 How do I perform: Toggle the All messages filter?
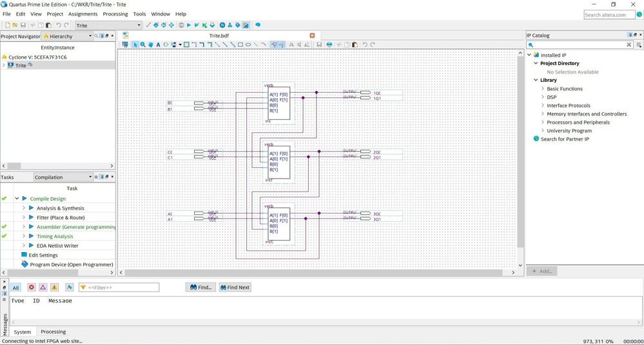[15, 288]
